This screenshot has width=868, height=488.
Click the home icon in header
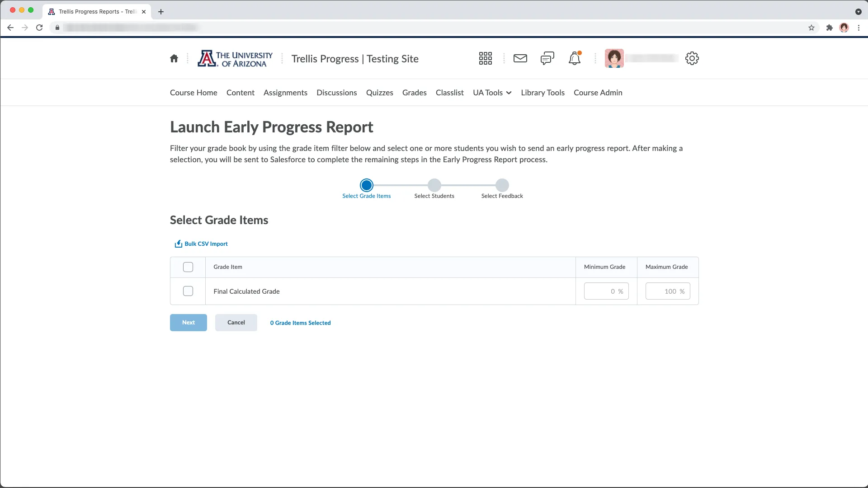coord(174,58)
